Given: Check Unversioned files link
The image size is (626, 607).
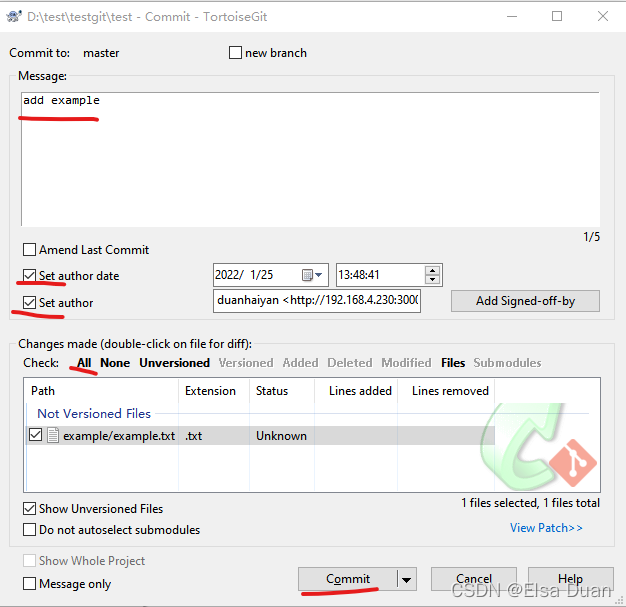Looking at the screenshot, I should point(174,363).
